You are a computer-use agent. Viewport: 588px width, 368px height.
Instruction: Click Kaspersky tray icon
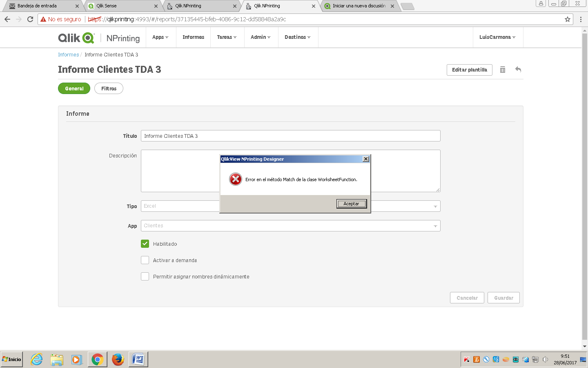[467, 359]
